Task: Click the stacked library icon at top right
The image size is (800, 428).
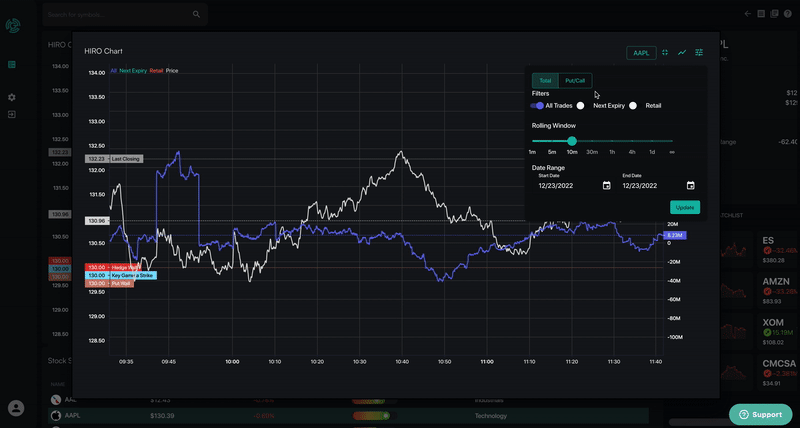Action: tap(774, 14)
